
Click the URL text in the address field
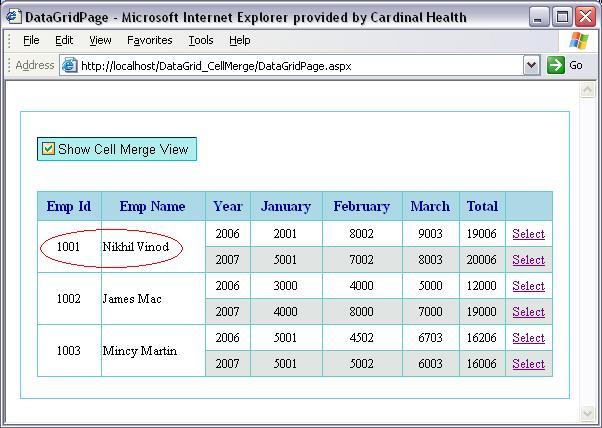(216, 66)
